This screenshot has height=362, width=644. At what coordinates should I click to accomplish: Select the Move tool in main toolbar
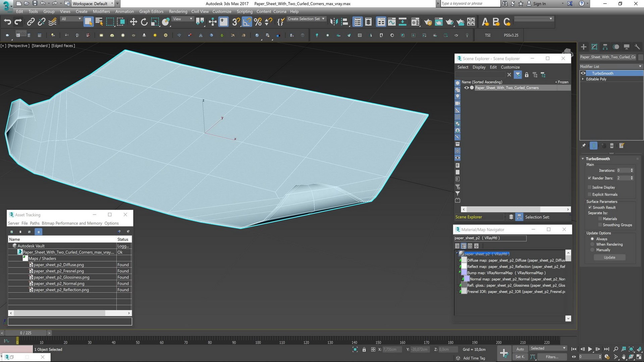133,22
